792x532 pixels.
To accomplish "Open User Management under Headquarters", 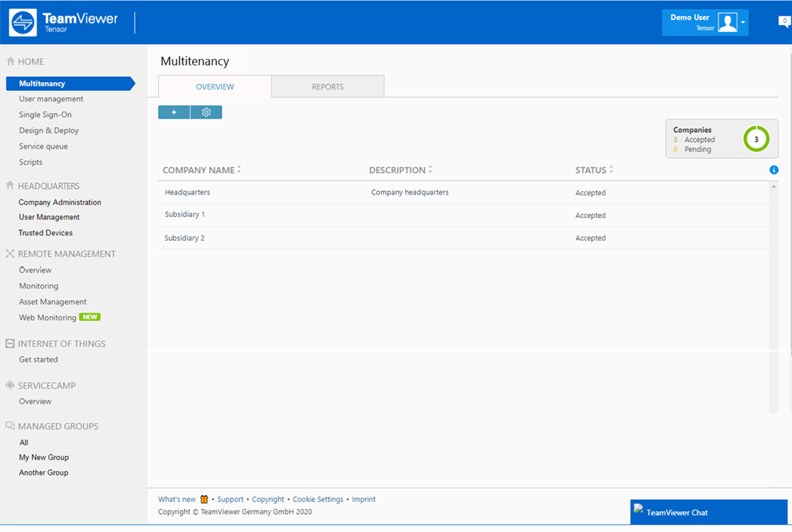I will [49, 217].
